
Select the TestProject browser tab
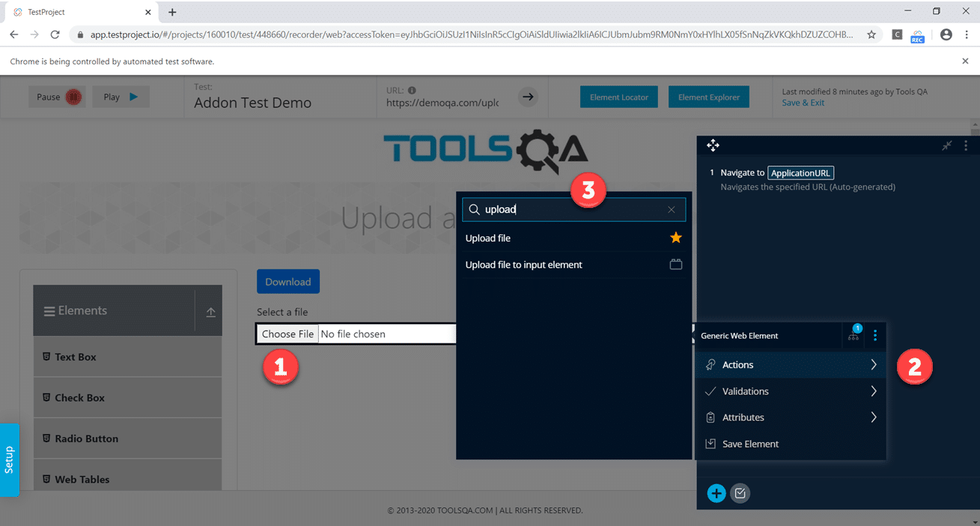80,12
